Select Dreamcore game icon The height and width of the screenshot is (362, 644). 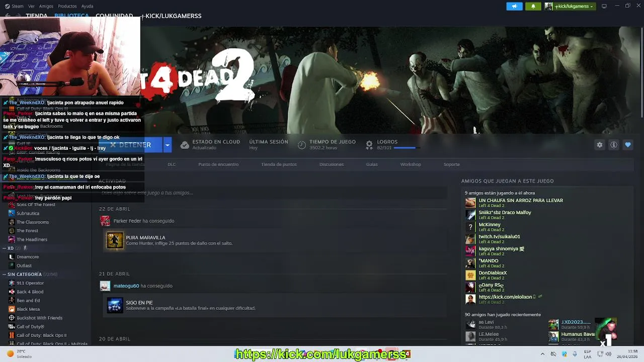pos(12,257)
